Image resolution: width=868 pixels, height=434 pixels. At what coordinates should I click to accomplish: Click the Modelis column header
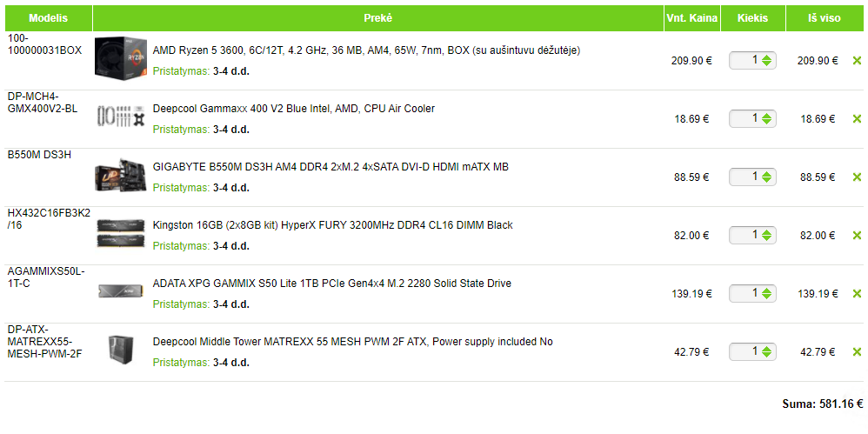pyautogui.click(x=48, y=18)
